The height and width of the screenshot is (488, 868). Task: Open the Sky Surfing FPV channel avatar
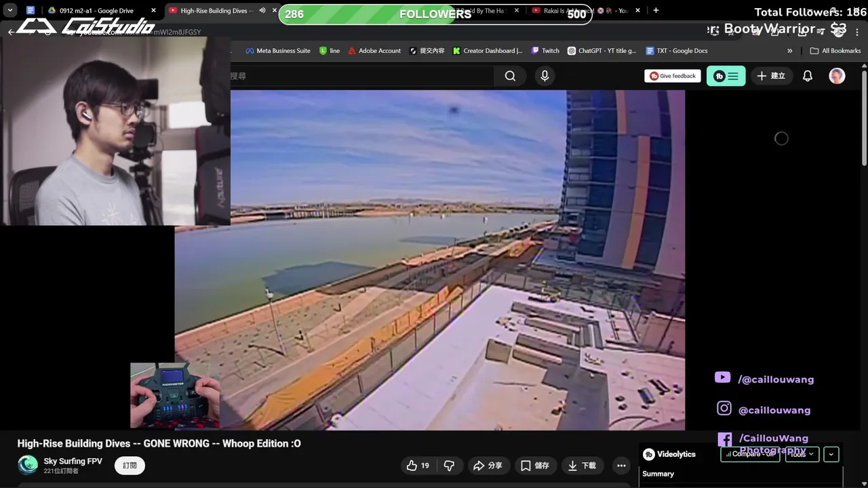28,465
